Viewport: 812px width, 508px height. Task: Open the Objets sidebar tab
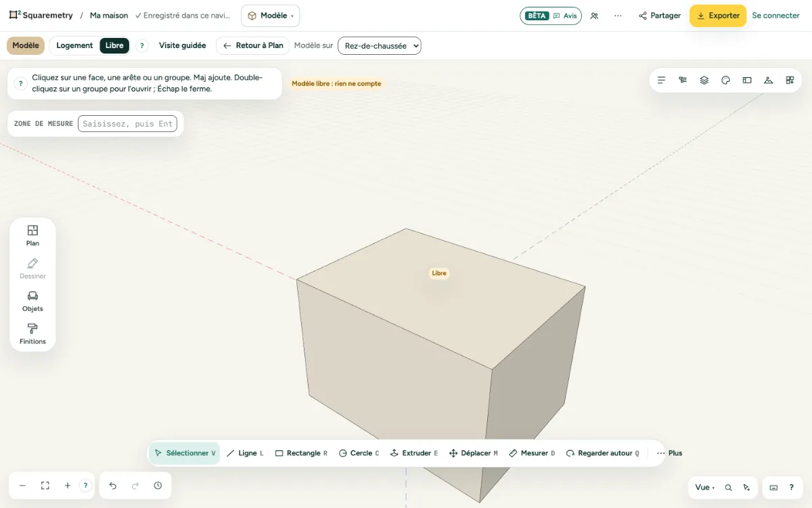point(32,301)
